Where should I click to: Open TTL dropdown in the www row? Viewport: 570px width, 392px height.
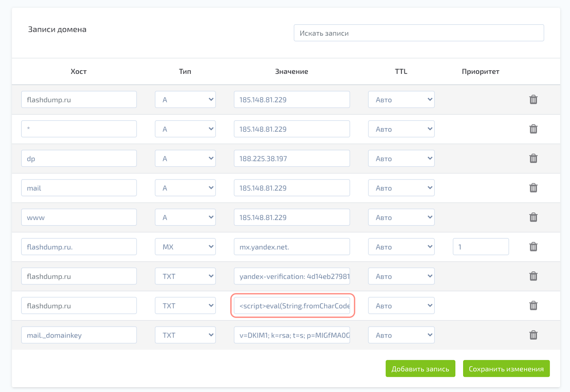pyautogui.click(x=401, y=217)
